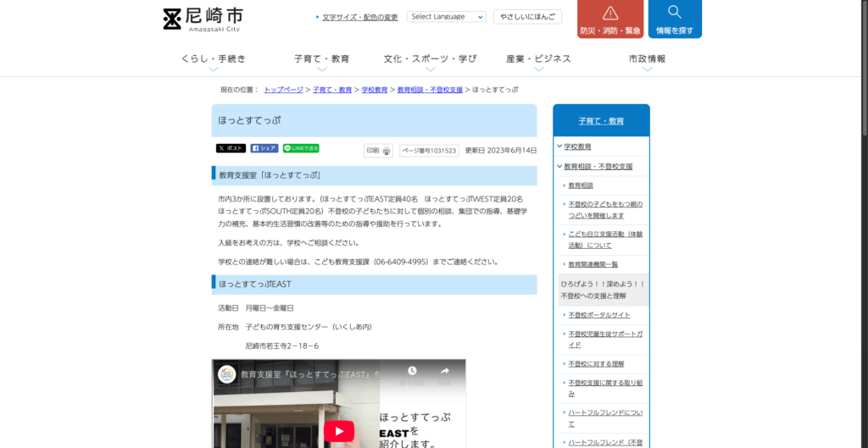The image size is (868, 448).
Task: Expand the 文化・スポーツ・学び menu
Action: (x=430, y=62)
